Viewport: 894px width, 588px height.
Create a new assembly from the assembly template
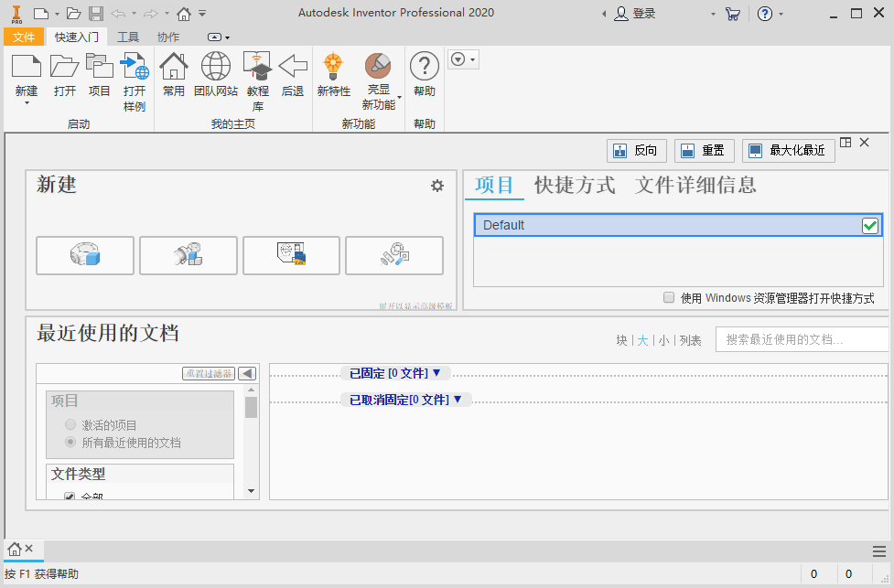point(188,255)
